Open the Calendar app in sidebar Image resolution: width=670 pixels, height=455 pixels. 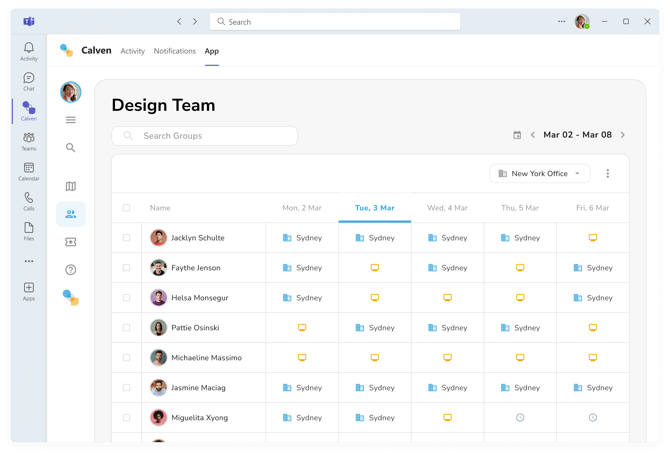(x=28, y=171)
